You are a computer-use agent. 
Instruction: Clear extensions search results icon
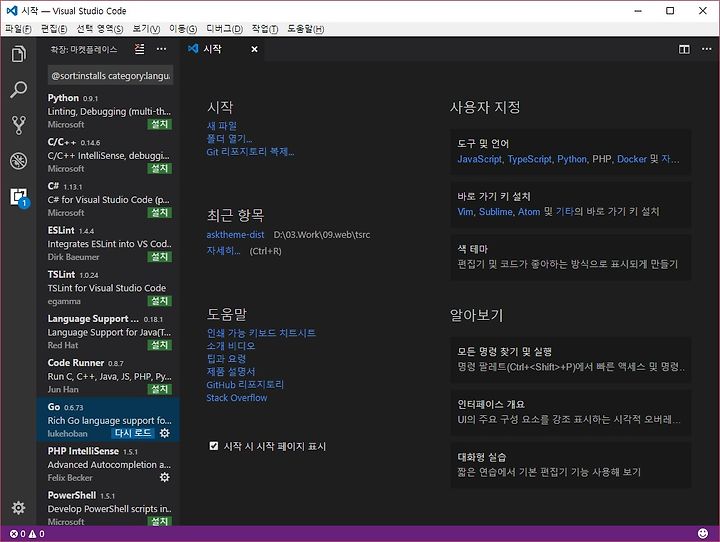tap(139, 49)
